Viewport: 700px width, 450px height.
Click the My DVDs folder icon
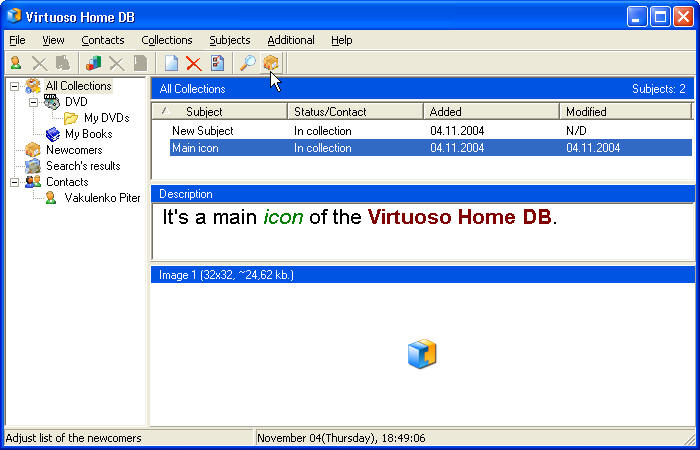pyautogui.click(x=71, y=118)
